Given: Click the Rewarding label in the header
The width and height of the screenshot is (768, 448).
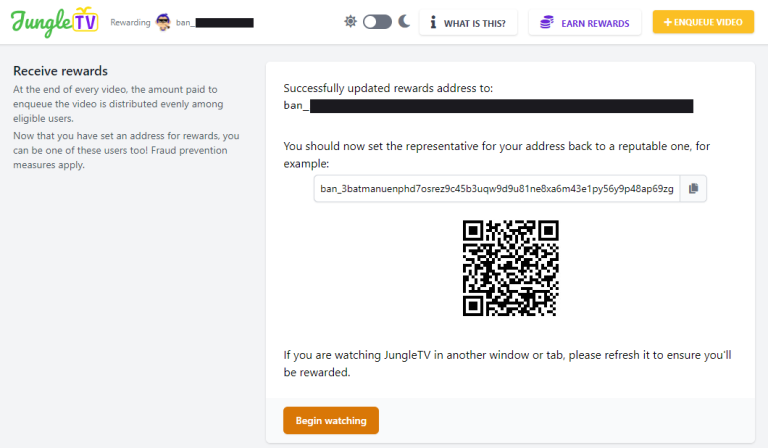Looking at the screenshot, I should coord(130,23).
